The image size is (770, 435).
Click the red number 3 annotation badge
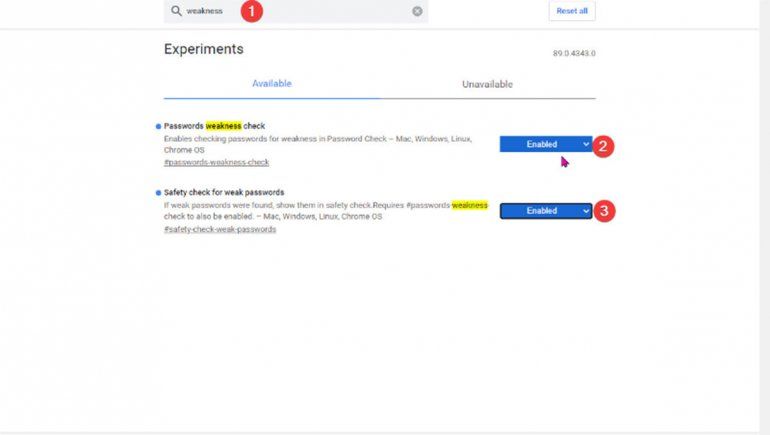tap(603, 211)
